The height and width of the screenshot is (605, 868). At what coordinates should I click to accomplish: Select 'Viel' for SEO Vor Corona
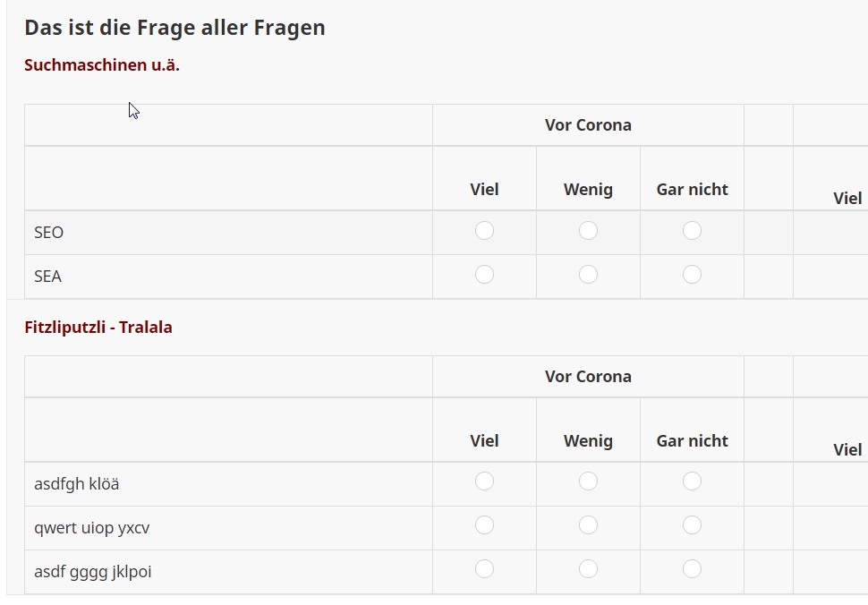tap(484, 231)
